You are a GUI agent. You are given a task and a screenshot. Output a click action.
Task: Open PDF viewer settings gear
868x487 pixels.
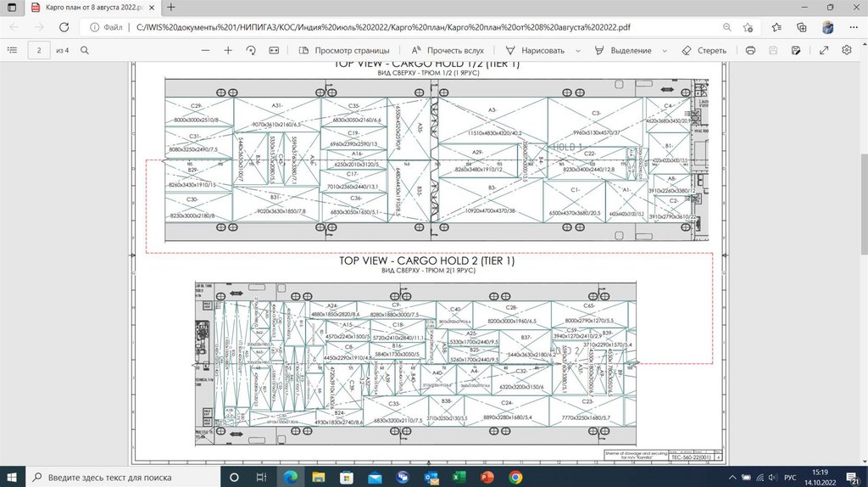tap(847, 50)
